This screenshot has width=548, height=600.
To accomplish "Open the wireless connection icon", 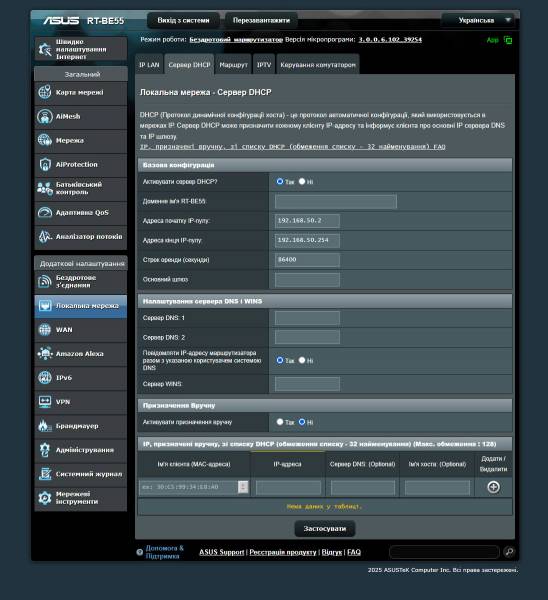I will (x=45, y=282).
